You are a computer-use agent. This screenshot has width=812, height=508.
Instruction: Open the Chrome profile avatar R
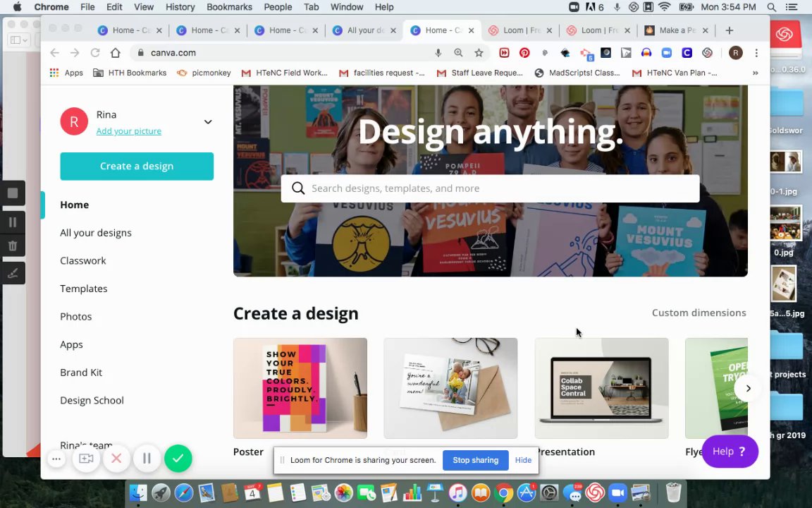pos(736,53)
